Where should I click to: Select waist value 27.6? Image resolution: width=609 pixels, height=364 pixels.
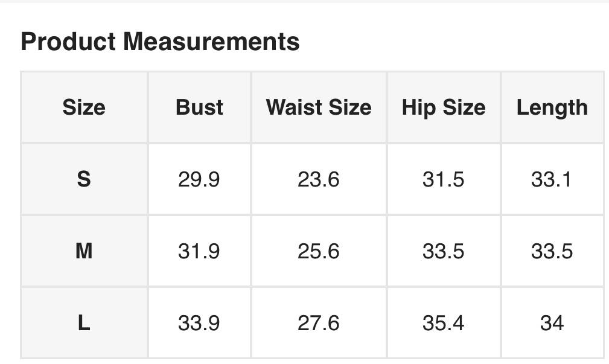point(319,323)
